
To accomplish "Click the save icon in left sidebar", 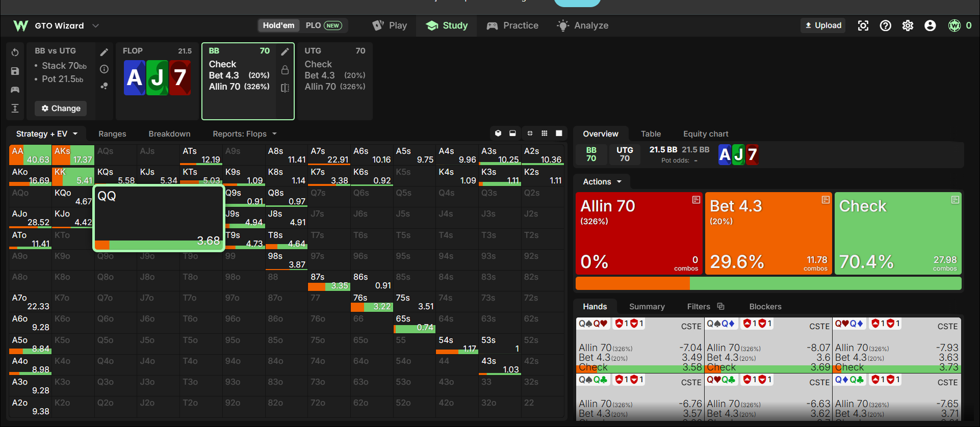I will point(15,71).
